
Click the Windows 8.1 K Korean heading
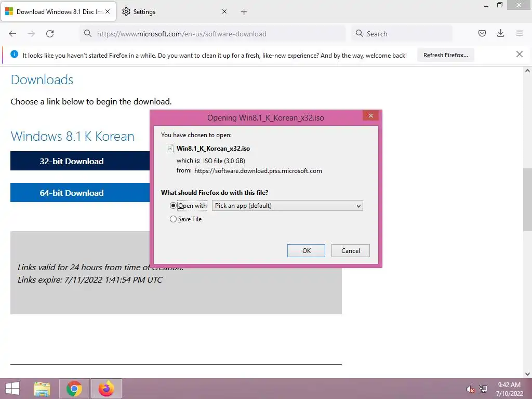click(x=72, y=136)
